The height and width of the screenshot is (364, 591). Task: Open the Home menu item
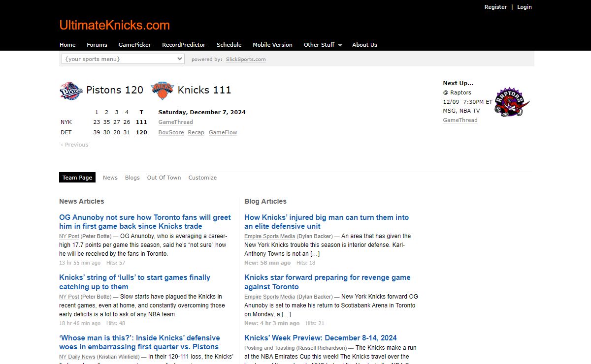(67, 45)
